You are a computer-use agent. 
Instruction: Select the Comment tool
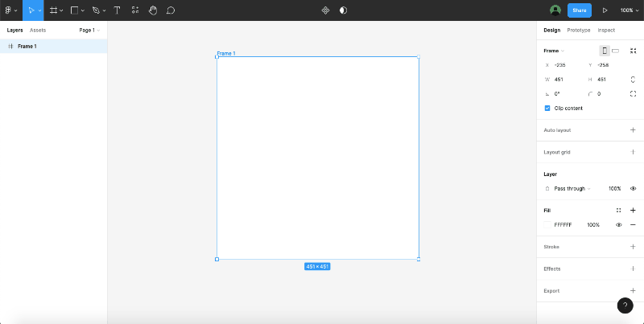[171, 10]
